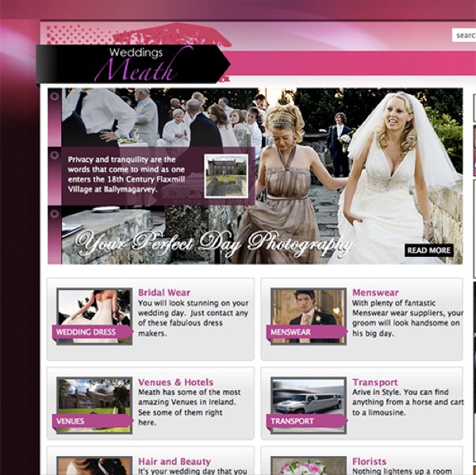Click the Bridal Wear description text

(x=194, y=318)
